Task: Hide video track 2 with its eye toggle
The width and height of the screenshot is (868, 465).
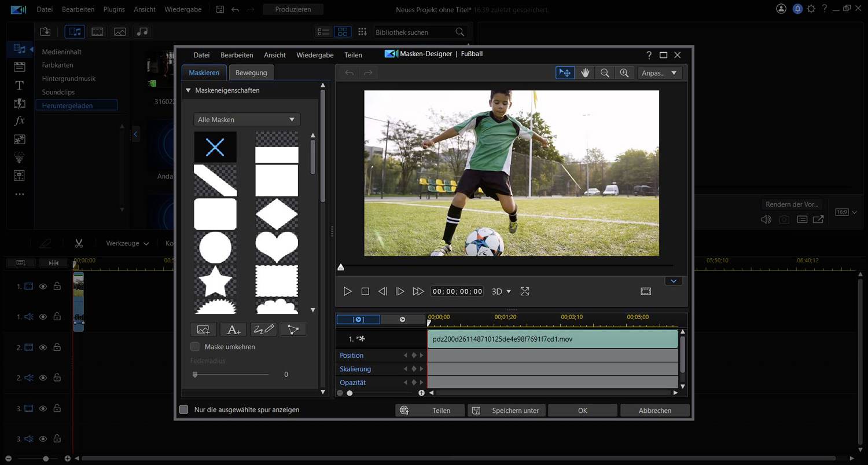Action: 43,347
